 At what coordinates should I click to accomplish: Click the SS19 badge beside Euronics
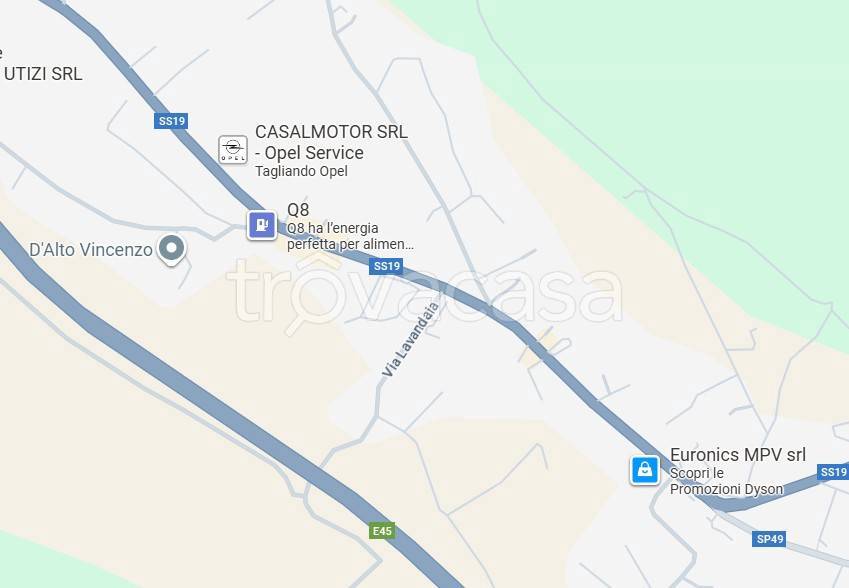[x=833, y=472]
